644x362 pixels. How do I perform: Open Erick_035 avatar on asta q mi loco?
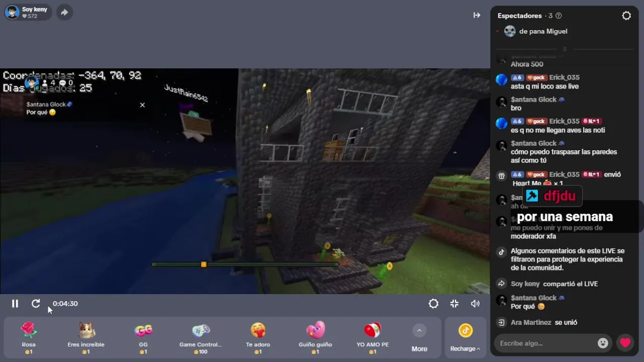[502, 79]
